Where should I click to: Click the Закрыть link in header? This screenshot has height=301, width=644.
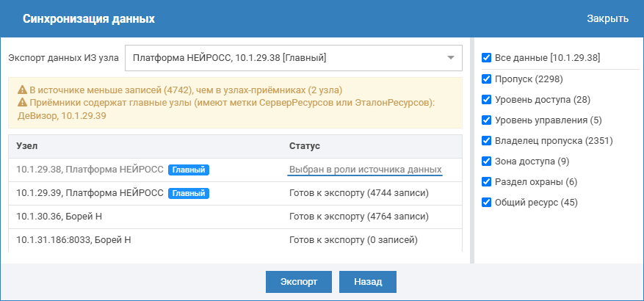click(x=607, y=19)
